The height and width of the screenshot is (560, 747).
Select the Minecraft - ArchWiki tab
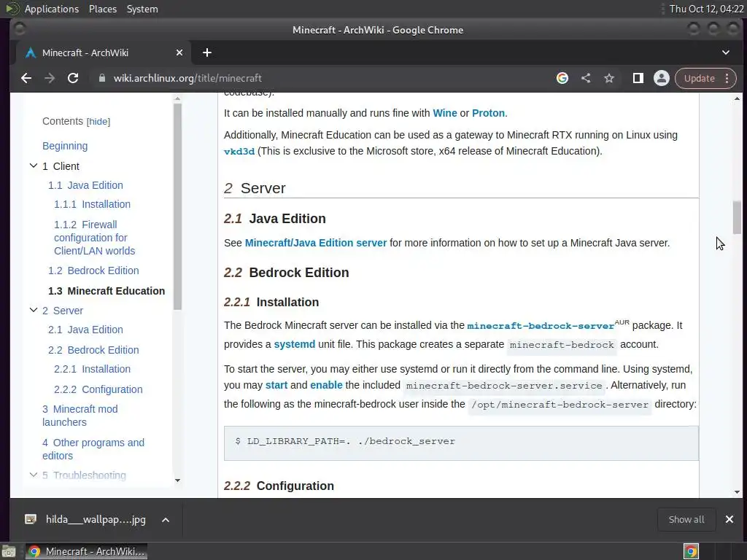point(104,52)
